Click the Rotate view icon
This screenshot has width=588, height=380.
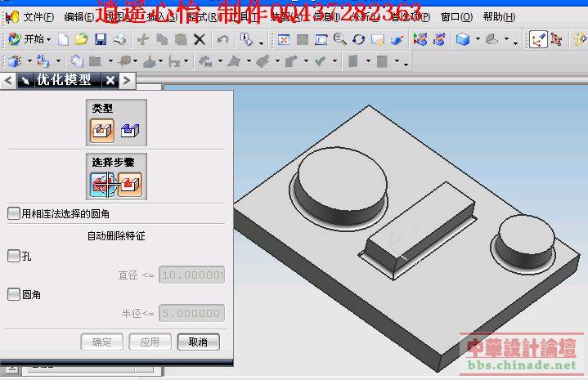[358, 39]
